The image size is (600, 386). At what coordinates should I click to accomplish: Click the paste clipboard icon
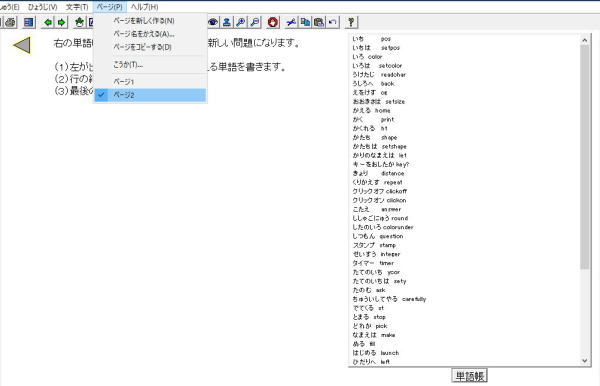(319, 23)
